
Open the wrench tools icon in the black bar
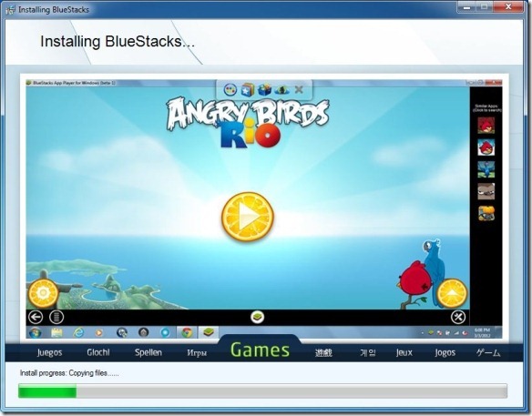(x=457, y=318)
